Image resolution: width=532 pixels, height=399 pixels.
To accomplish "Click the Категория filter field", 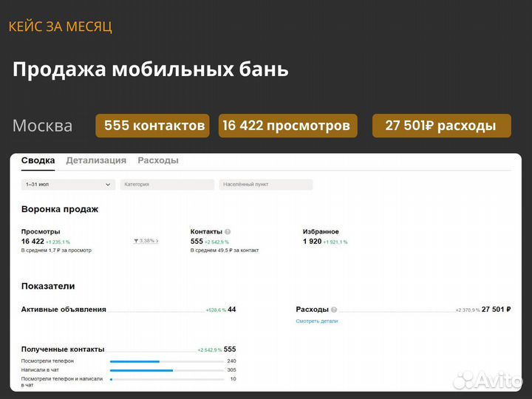I will pyautogui.click(x=167, y=185).
